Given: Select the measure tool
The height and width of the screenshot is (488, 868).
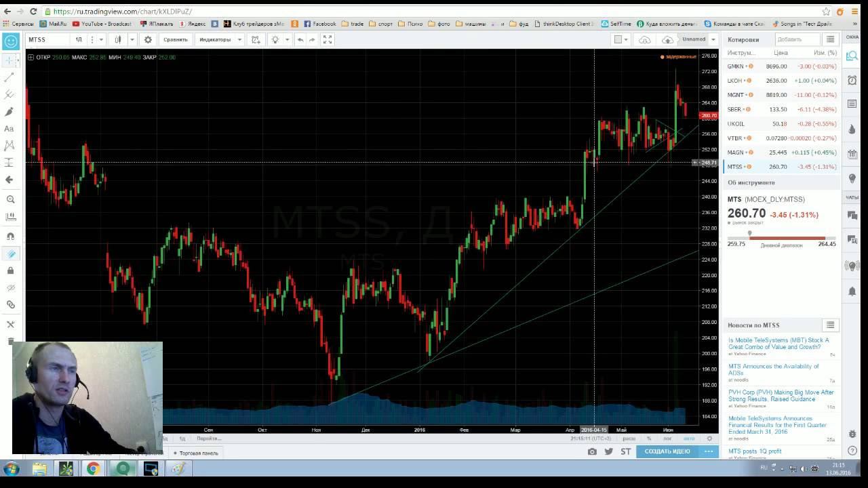Looking at the screenshot, I should pos(10,217).
